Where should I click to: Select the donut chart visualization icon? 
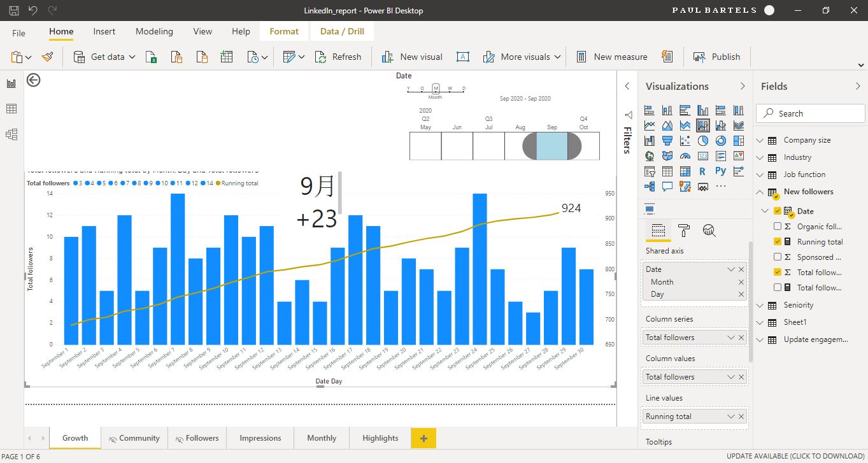[721, 141]
